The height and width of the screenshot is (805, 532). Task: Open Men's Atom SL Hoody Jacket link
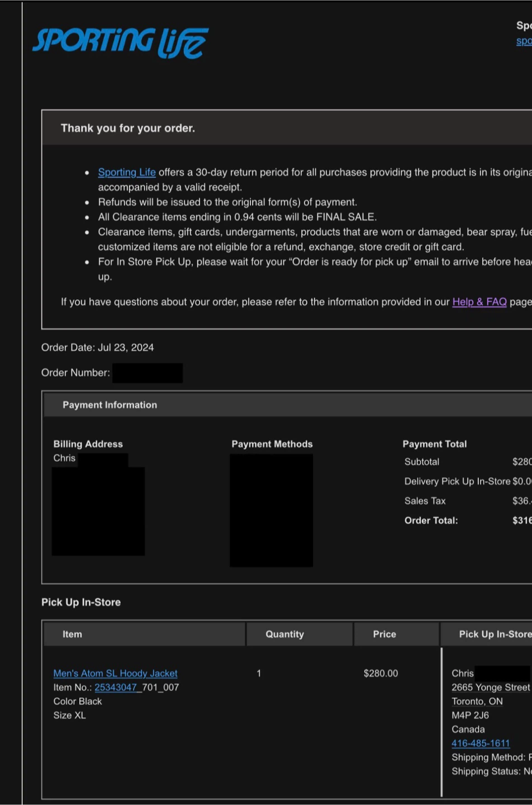coord(115,674)
